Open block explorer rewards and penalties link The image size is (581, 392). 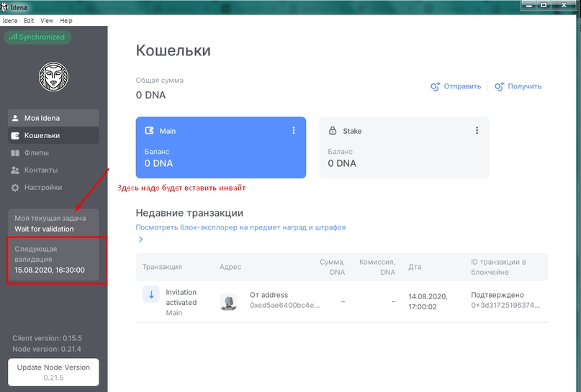pos(240,227)
